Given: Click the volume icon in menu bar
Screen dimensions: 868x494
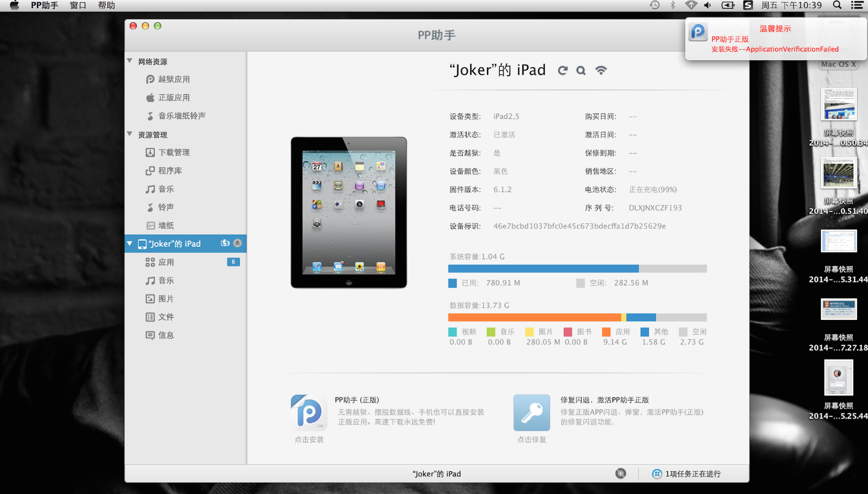Looking at the screenshot, I should point(708,5).
